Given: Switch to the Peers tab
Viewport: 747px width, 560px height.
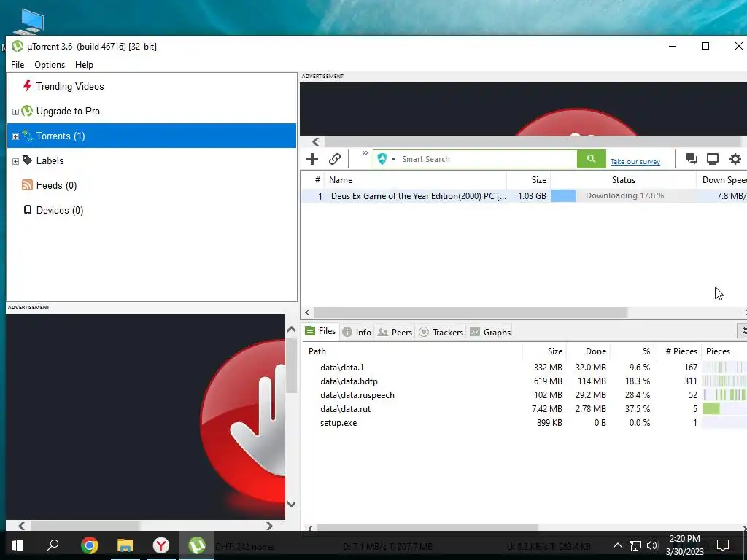Looking at the screenshot, I should (x=395, y=332).
